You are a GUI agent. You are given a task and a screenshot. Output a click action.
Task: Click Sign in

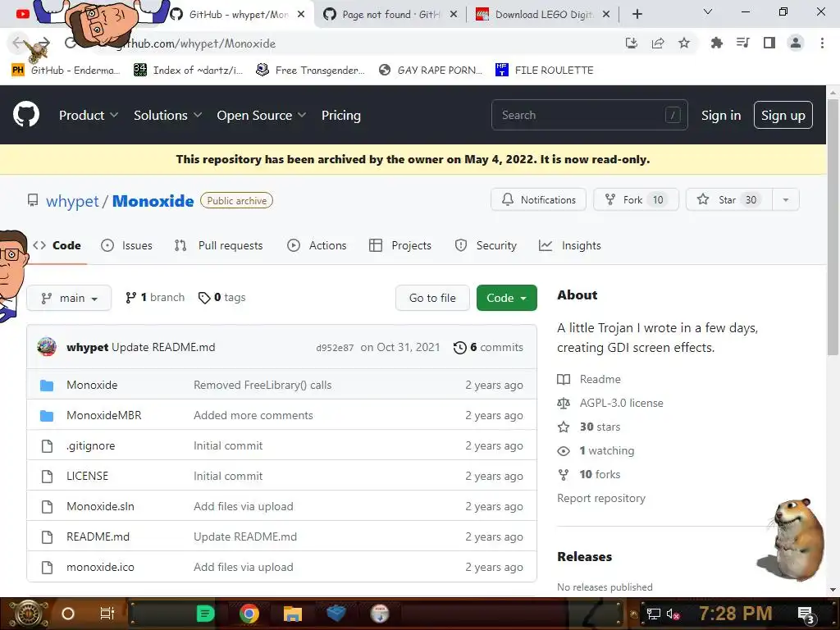click(721, 115)
